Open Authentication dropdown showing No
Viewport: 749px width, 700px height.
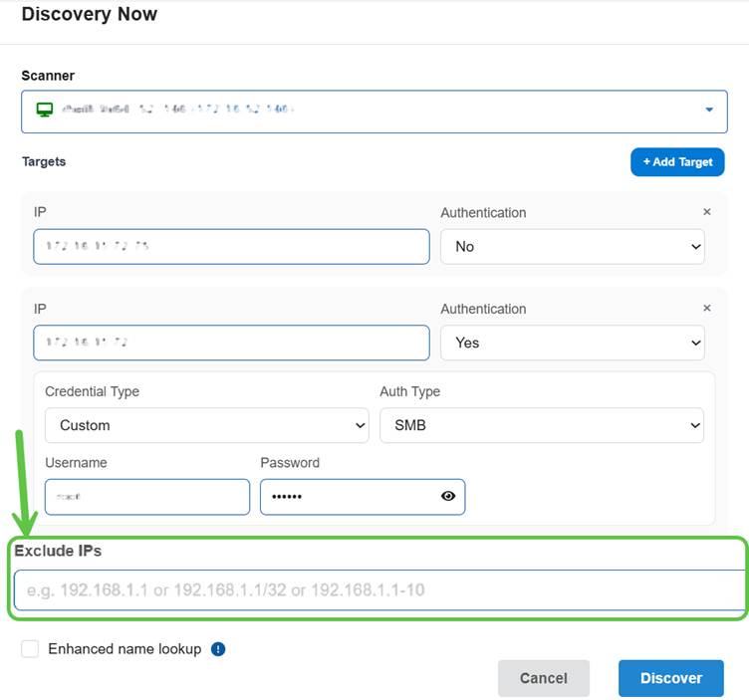(x=572, y=246)
